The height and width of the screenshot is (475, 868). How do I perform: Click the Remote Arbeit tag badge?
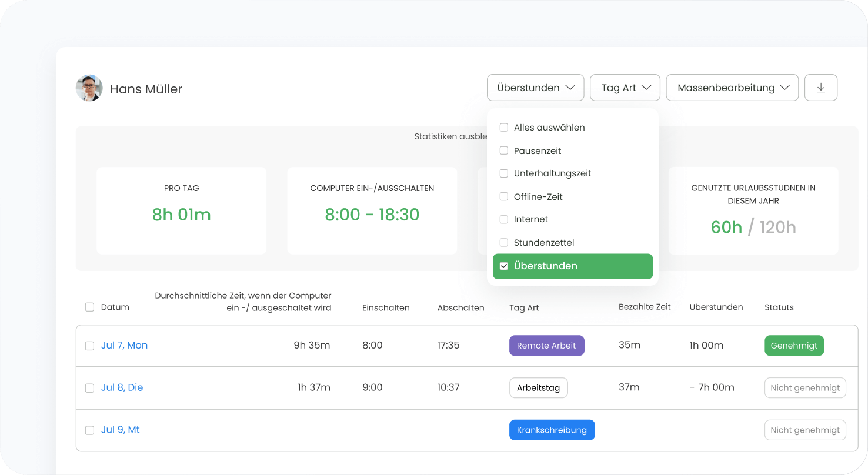pos(546,346)
